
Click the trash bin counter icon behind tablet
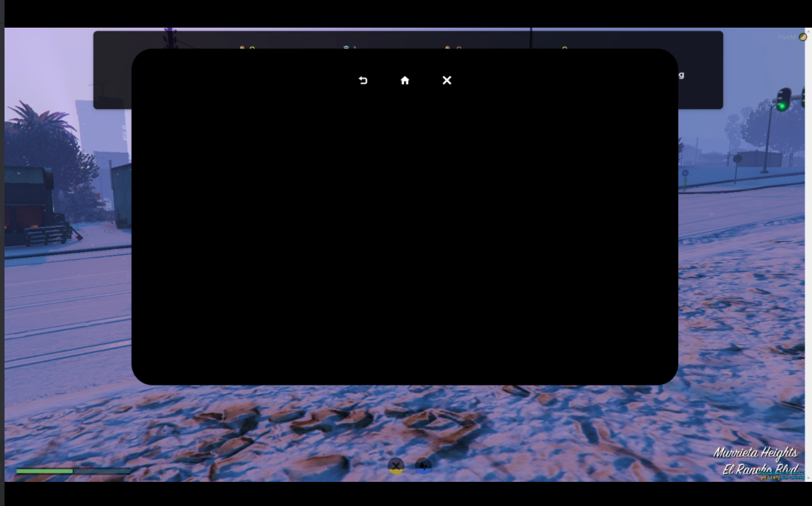tap(346, 47)
